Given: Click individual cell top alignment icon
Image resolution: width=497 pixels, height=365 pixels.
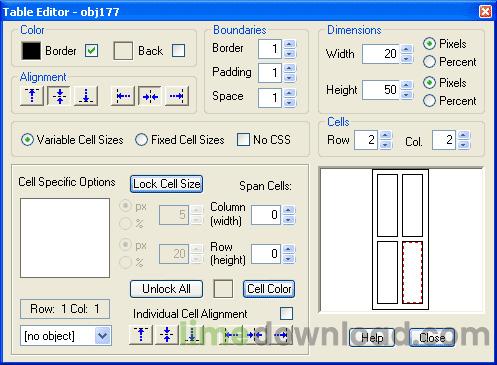Looking at the screenshot, I should pos(141,335).
